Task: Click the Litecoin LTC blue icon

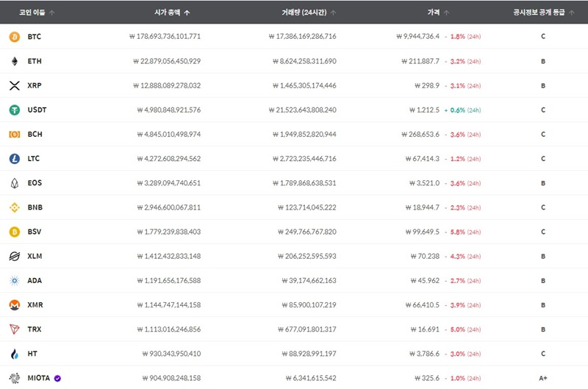Action: tap(14, 158)
